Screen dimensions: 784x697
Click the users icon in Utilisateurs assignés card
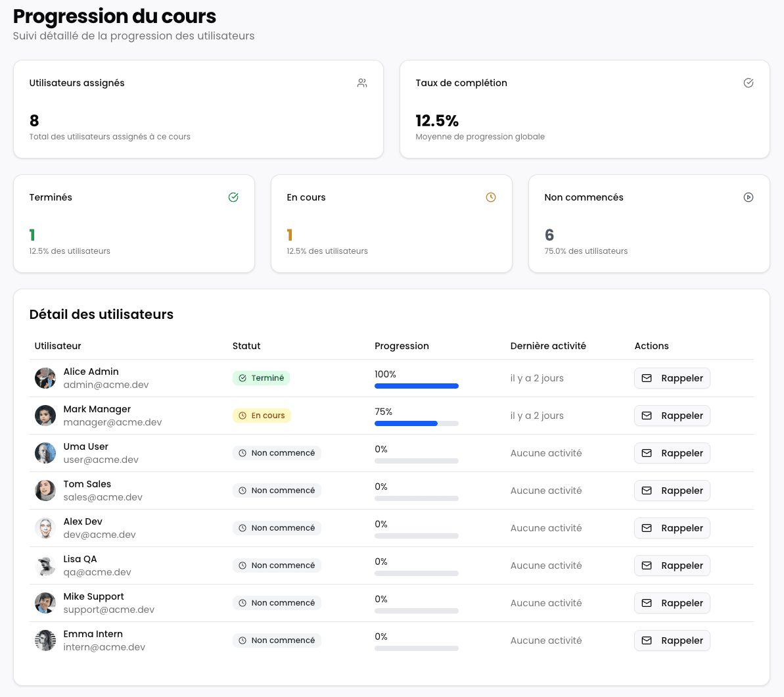(362, 83)
